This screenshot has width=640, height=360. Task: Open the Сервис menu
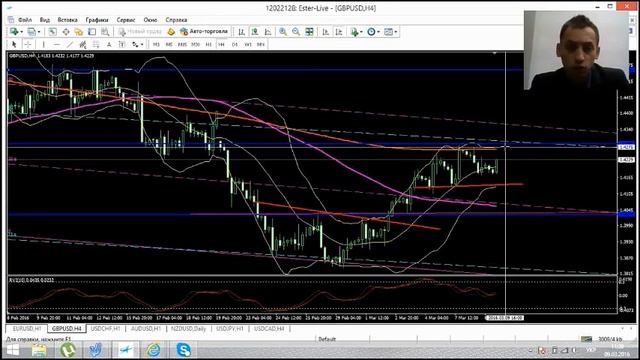(126, 20)
